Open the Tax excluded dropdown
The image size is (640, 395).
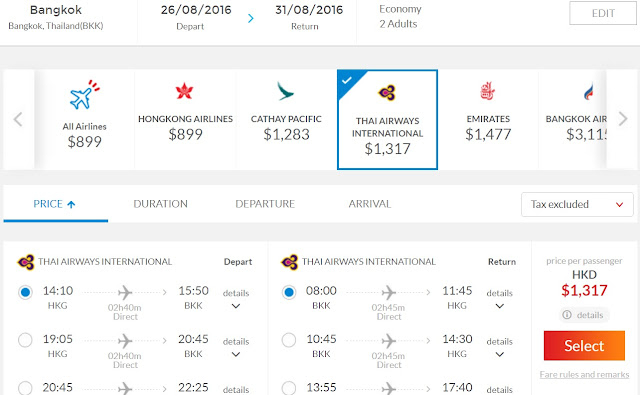coord(577,204)
